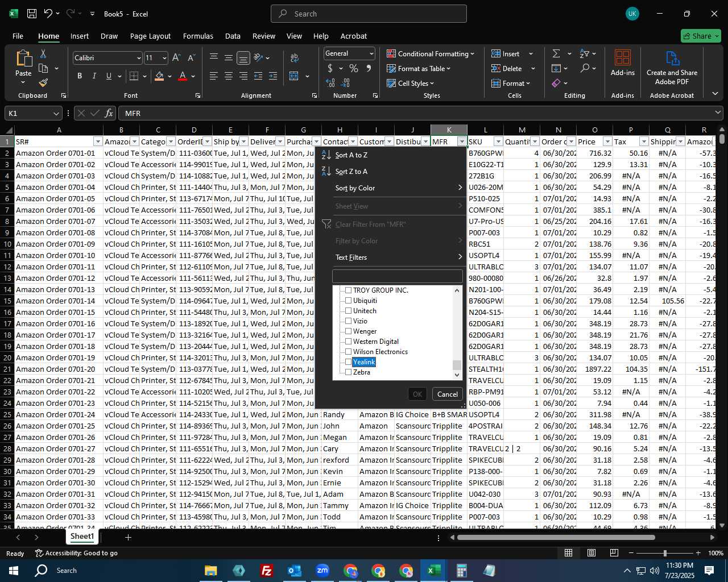Click the Font Color swatch icon
Viewport: 728px width, 582px height.
pos(183,76)
